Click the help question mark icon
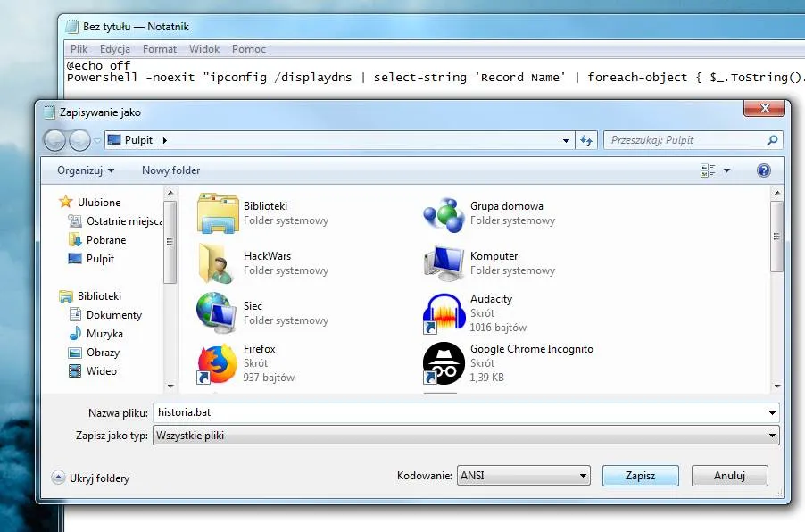The height and width of the screenshot is (532, 805). coord(763,170)
